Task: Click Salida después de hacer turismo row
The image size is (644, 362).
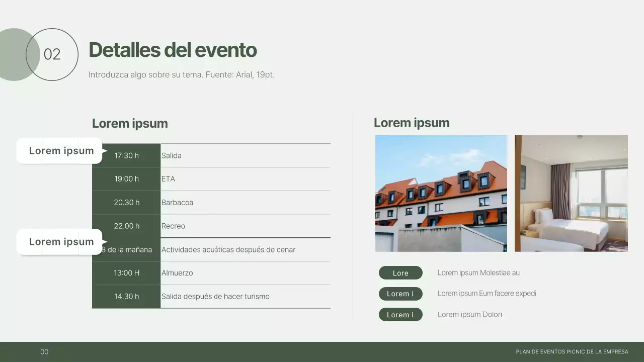Action: [x=215, y=297]
